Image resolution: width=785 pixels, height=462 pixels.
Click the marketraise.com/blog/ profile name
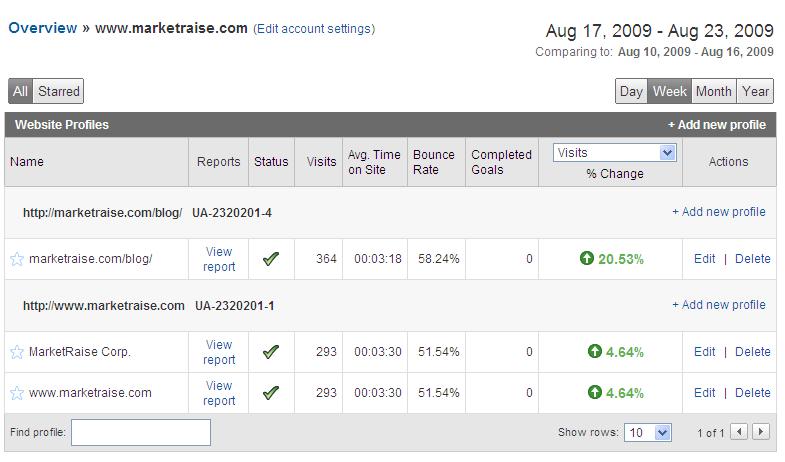click(x=91, y=259)
